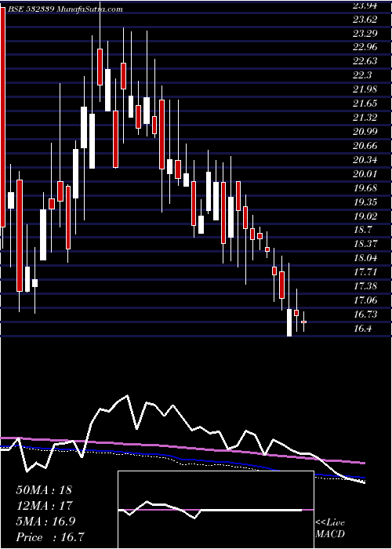This screenshot has height=549, width=392.
Task: Click the 22.3 price axis label
Action: coord(362,75)
